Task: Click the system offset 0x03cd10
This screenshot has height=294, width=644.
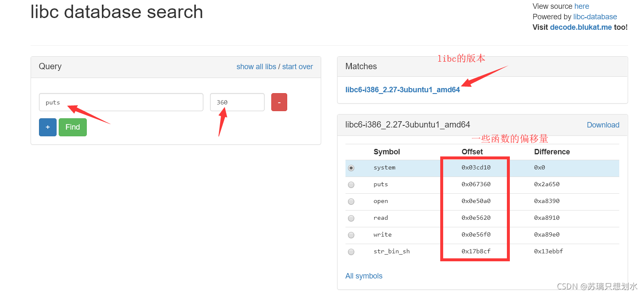Action: click(476, 167)
